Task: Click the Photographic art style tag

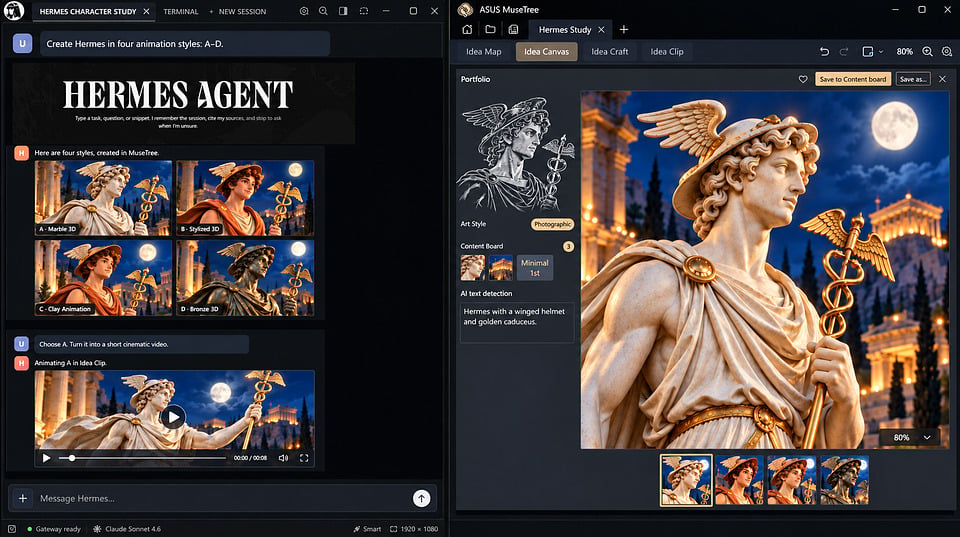Action: (552, 224)
